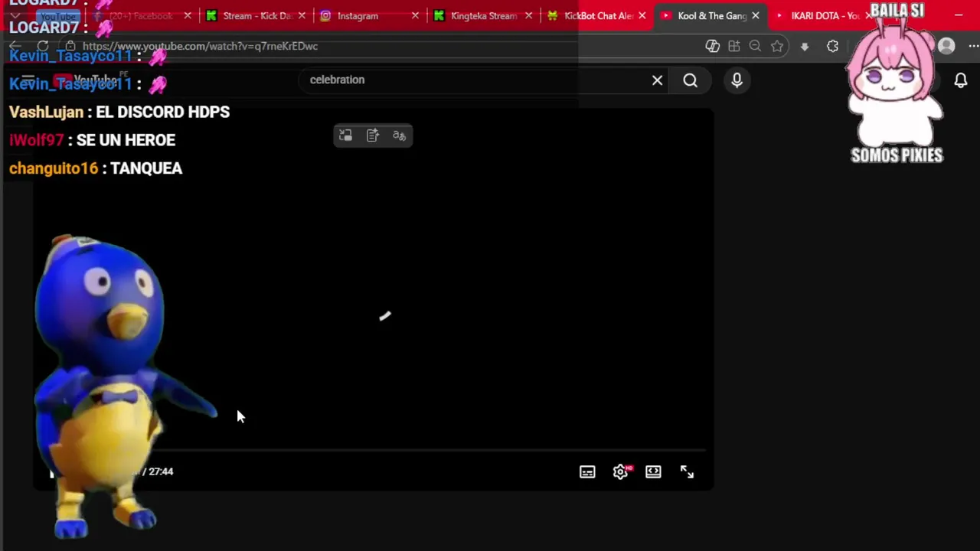980x551 pixels.
Task: Open the KickBot Chat Alerts tab
Action: coord(599,16)
